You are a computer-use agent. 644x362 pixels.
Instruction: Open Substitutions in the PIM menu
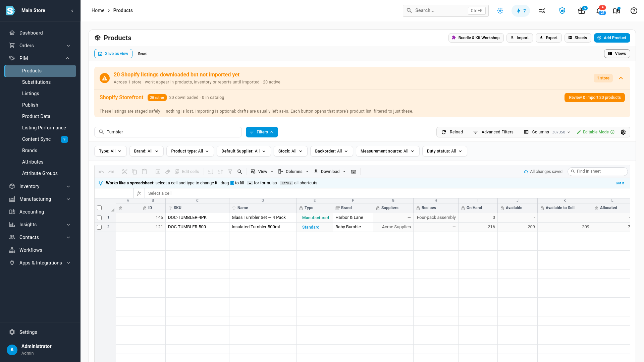coord(36,82)
